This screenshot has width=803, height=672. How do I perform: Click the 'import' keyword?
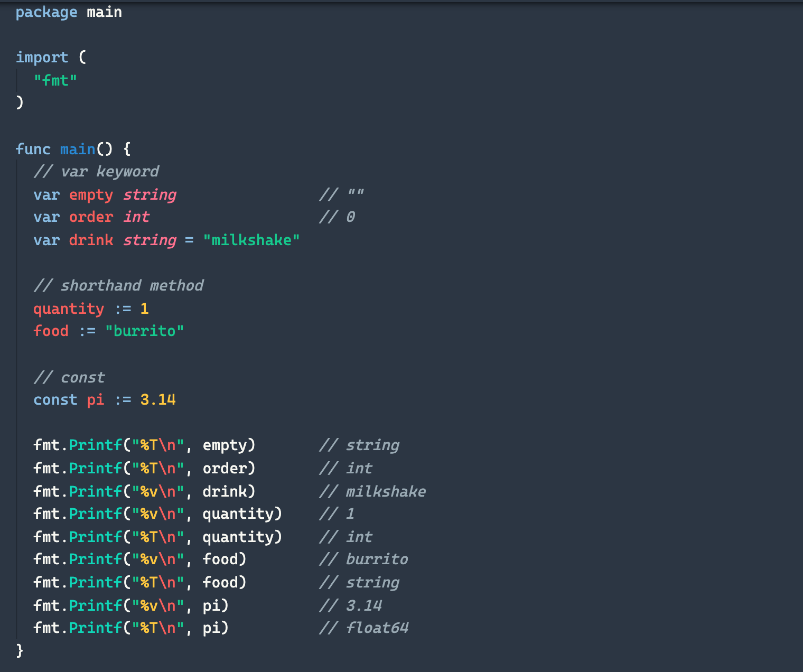[x=42, y=57]
